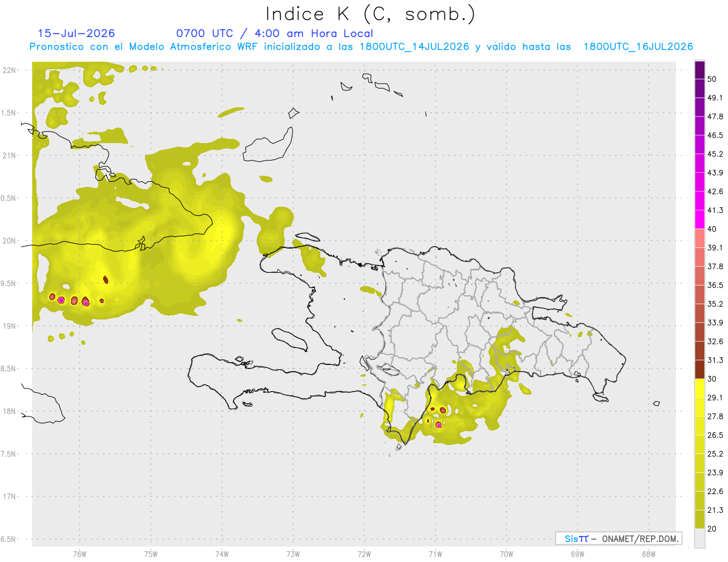Click the legend value "50"
Screen dimensions: 728x562
tap(713, 79)
